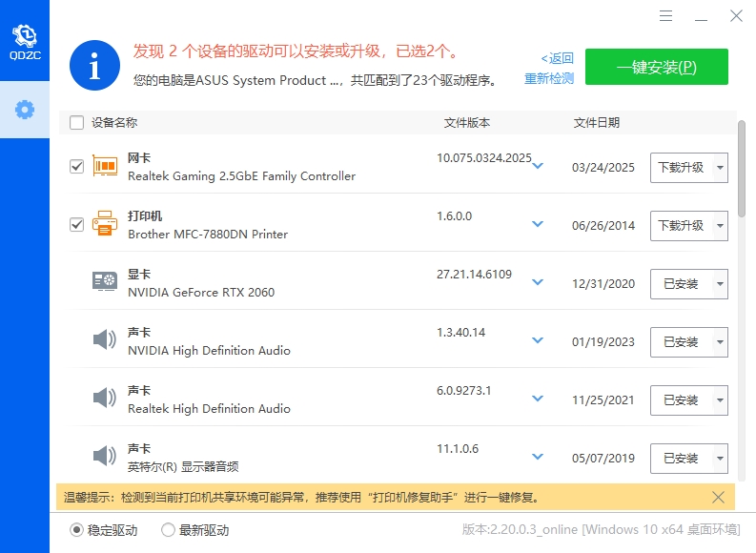This screenshot has width=756, height=553.
Task: Click the green 一键安装(P) button
Action: click(x=657, y=67)
